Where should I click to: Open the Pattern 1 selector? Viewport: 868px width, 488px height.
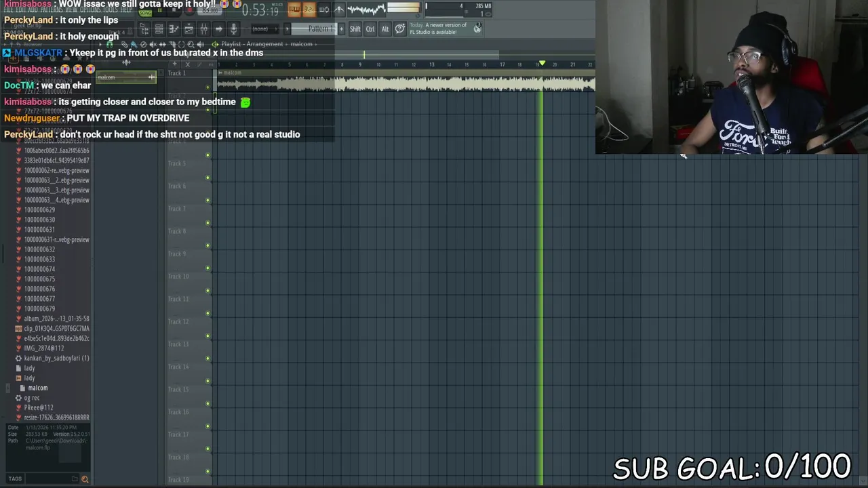tap(313, 28)
